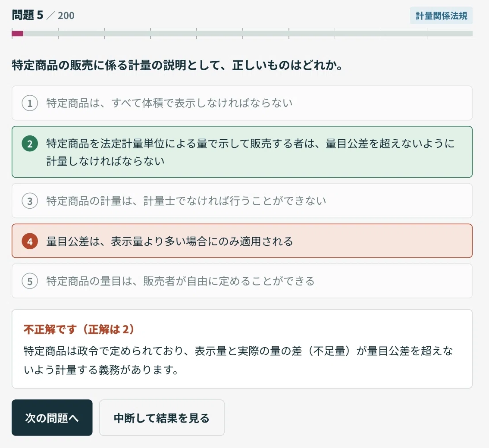Choose option 販売者が自由に定めることができる
This screenshot has height=448, width=489.
pos(242,281)
